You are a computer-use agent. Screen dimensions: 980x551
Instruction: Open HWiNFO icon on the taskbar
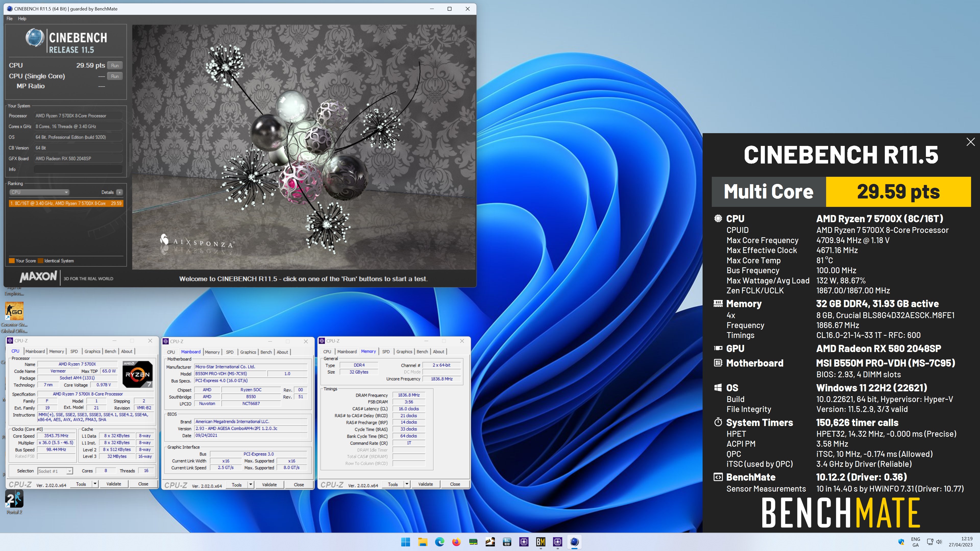click(507, 542)
